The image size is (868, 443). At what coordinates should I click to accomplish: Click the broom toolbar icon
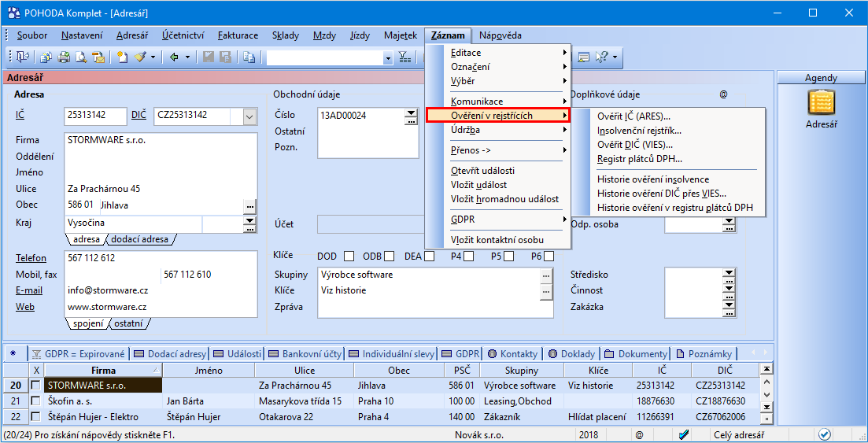pos(139,57)
